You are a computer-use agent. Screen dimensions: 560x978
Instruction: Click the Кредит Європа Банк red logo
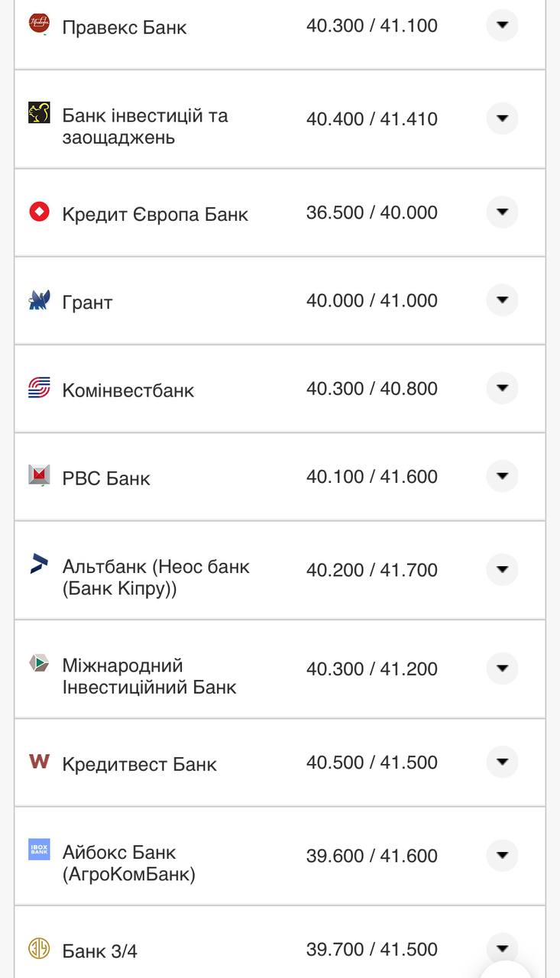point(39,212)
